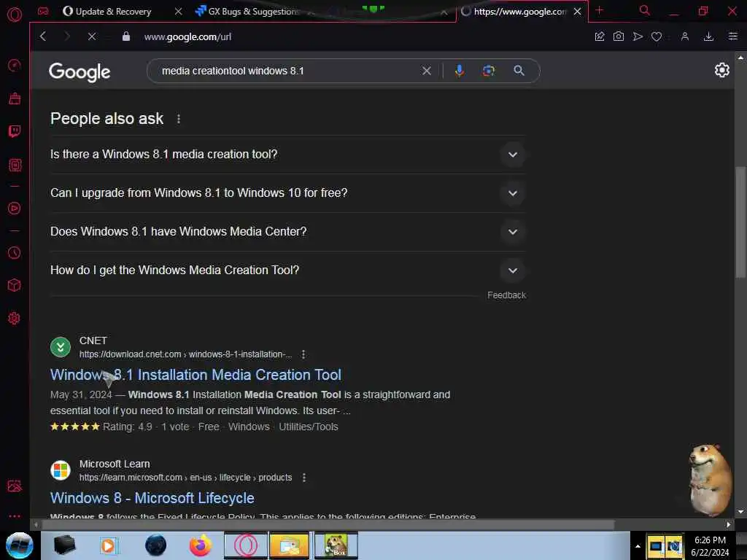The height and width of the screenshot is (560, 747).
Task: Start Google voice search microphone
Action: (x=460, y=71)
